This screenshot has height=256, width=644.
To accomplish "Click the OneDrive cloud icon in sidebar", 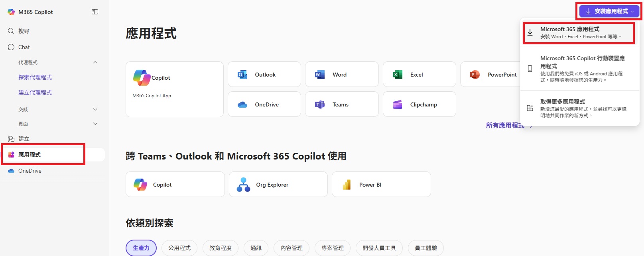I will coord(11,171).
